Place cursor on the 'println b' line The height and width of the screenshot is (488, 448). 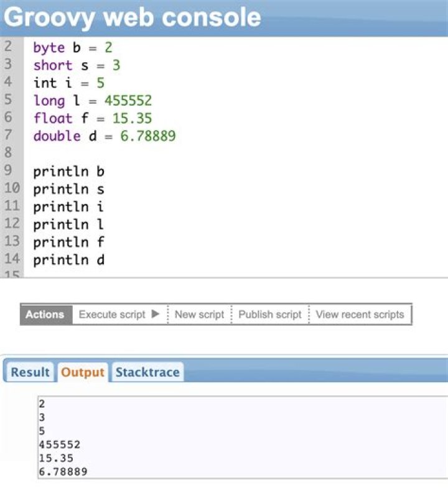68,171
